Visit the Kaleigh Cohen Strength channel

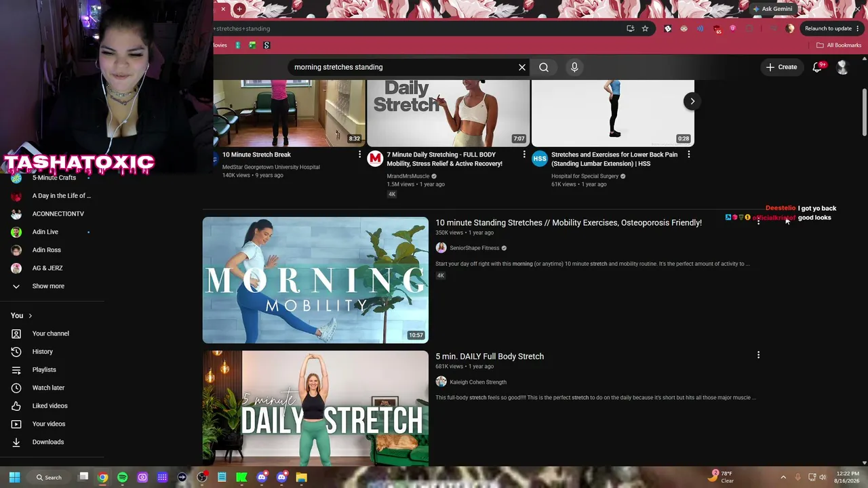478,382
